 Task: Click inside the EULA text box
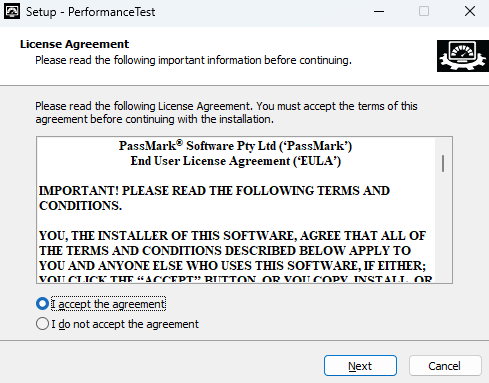tap(244, 210)
